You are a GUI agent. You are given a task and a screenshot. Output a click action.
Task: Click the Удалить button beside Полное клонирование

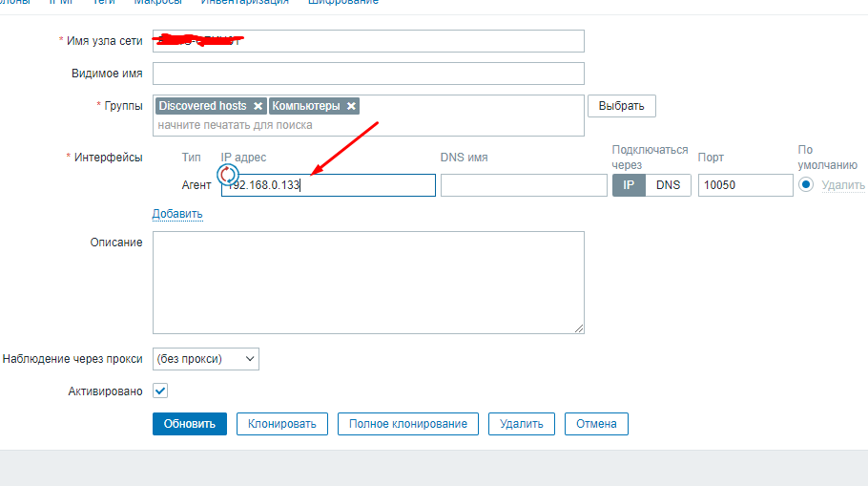(522, 424)
